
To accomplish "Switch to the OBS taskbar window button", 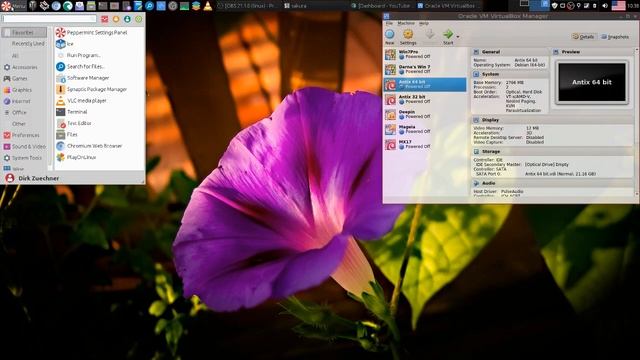I will 247,6.
